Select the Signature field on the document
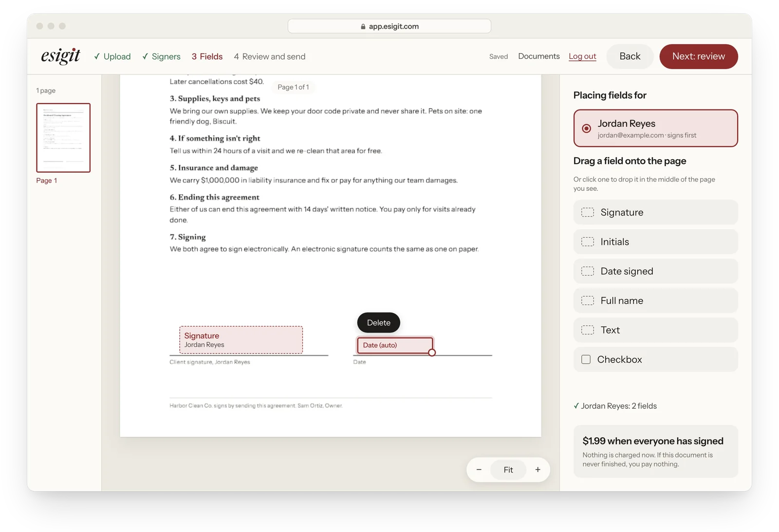 pos(241,340)
